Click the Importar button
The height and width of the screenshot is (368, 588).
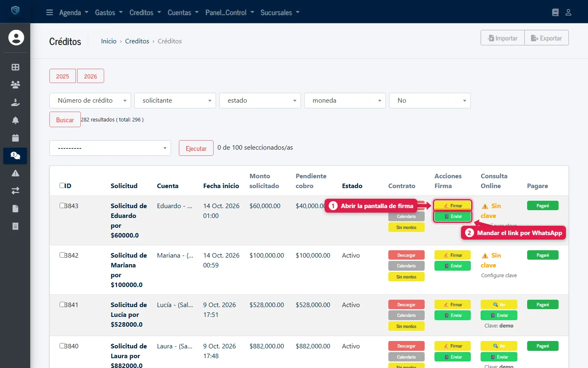(x=503, y=38)
